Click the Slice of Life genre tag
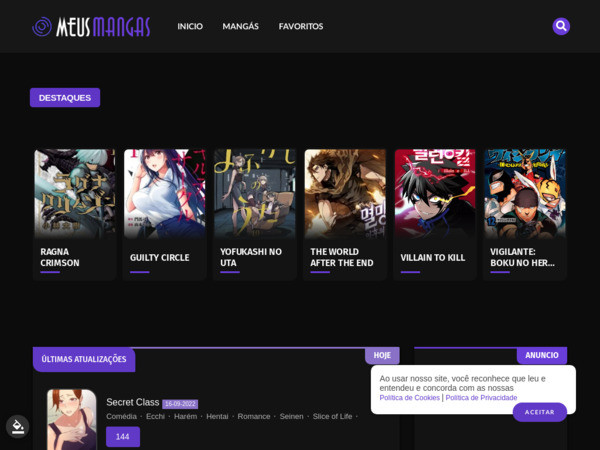This screenshot has height=450, width=600. [x=333, y=416]
